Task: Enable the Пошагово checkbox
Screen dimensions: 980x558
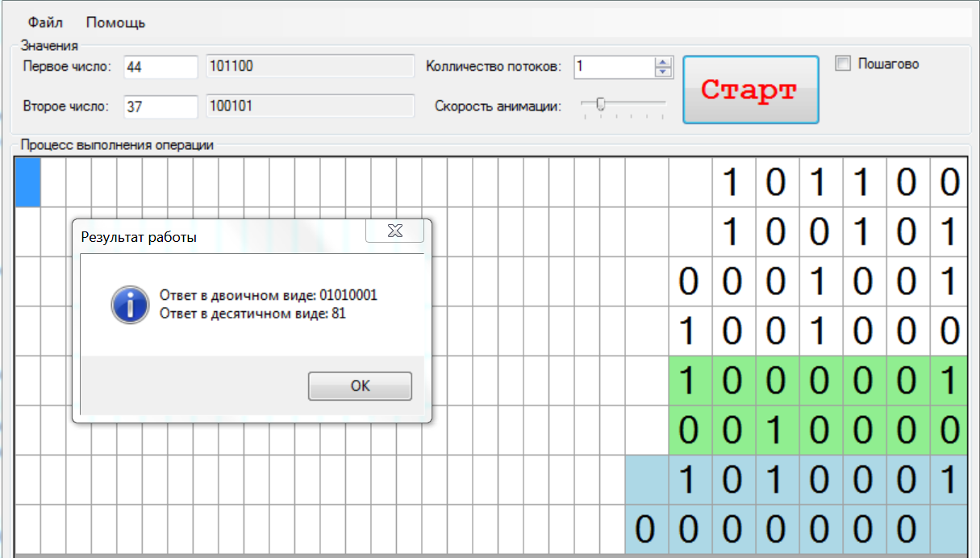Action: 844,65
